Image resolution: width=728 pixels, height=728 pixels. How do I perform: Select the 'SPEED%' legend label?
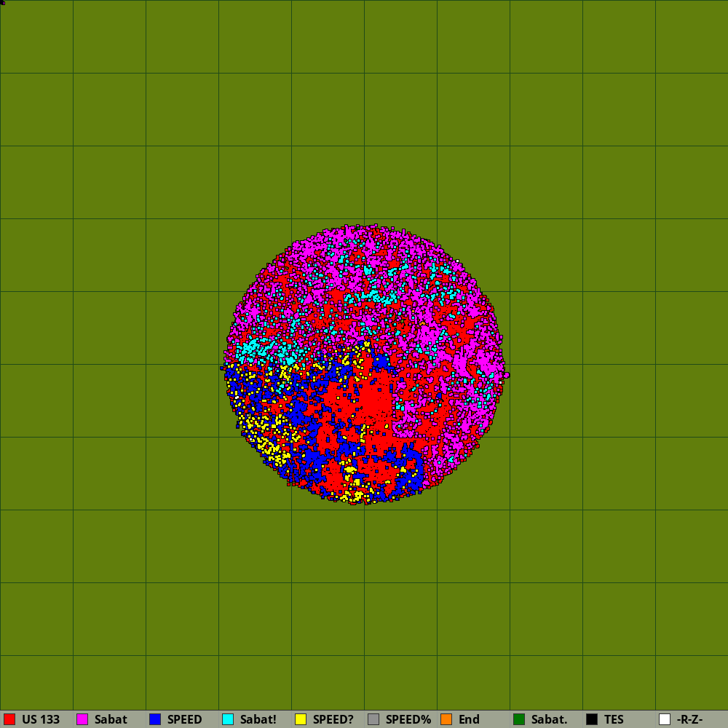(408, 720)
